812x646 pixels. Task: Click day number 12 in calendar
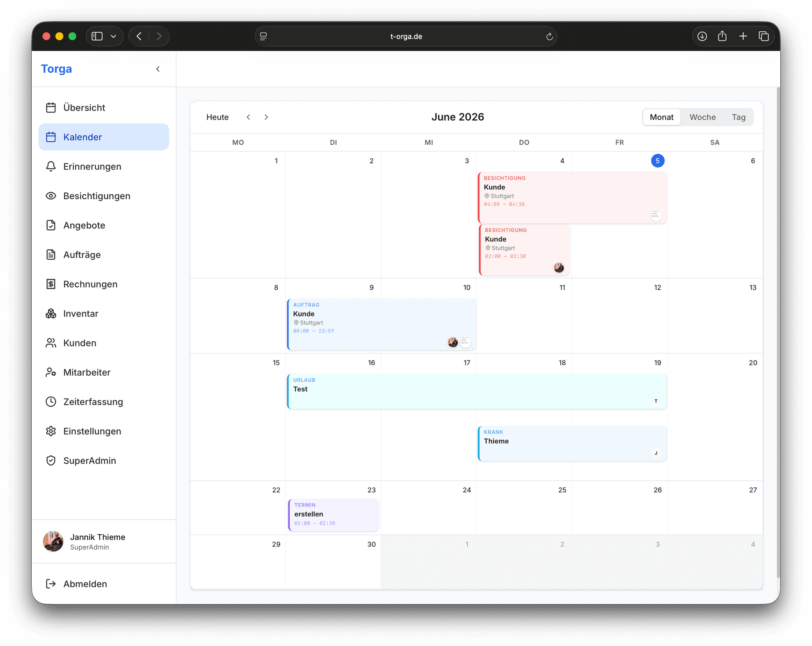[657, 287]
